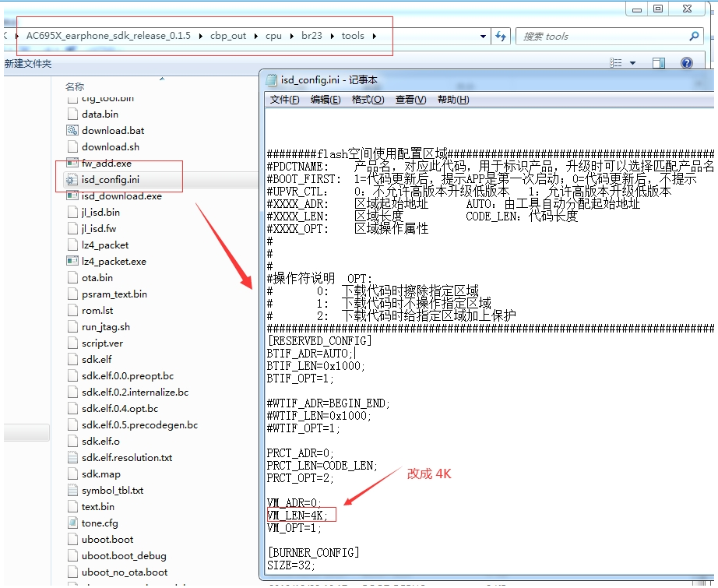Open the 编辑(E) menu in Notepad
This screenshot has height=588, width=718.
(x=326, y=100)
